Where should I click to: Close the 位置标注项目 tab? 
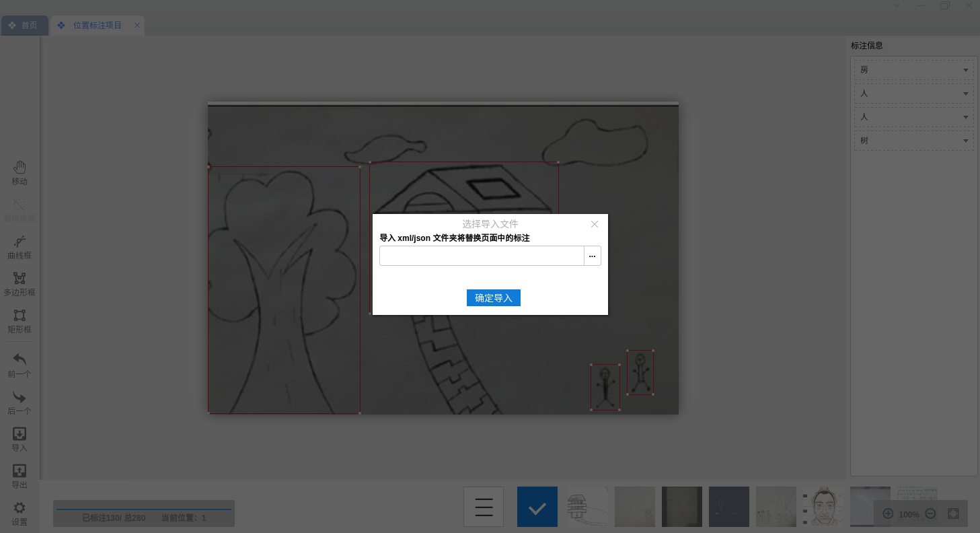pos(137,26)
